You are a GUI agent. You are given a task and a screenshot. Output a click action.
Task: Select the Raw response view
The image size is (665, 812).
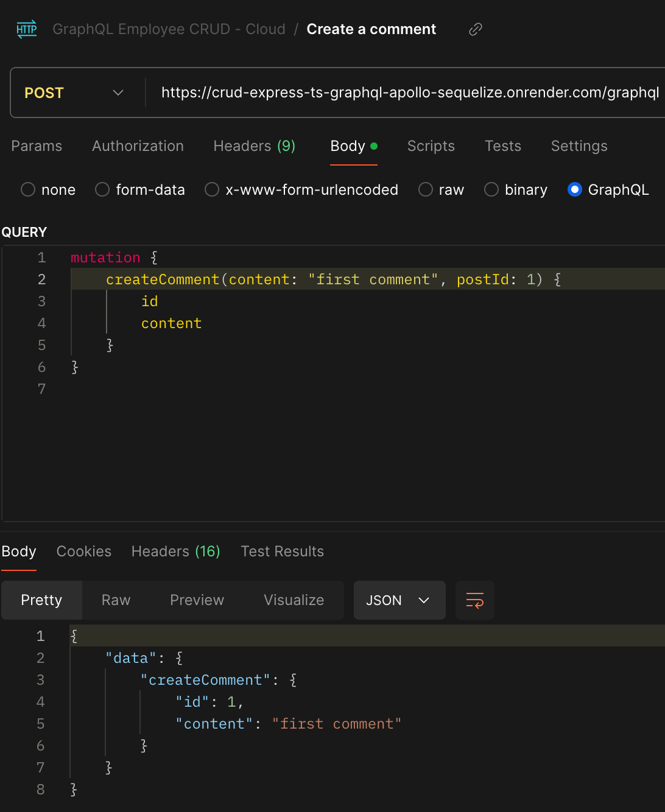coord(116,600)
